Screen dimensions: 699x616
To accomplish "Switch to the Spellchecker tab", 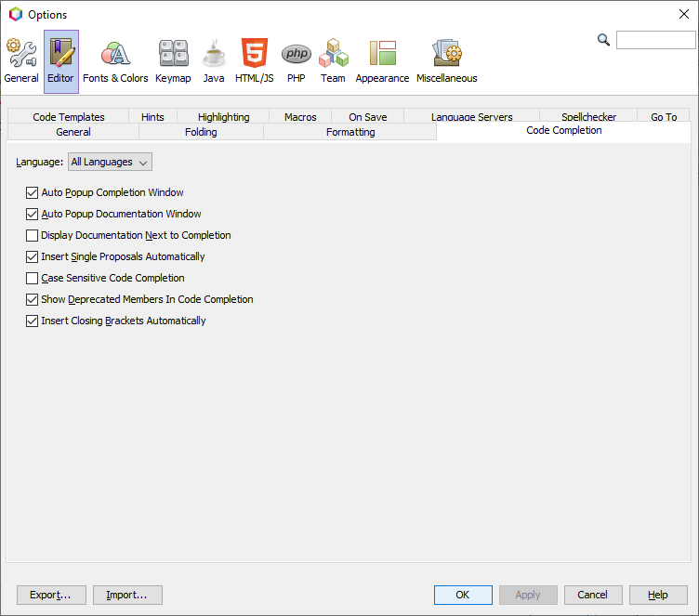I will [588, 117].
